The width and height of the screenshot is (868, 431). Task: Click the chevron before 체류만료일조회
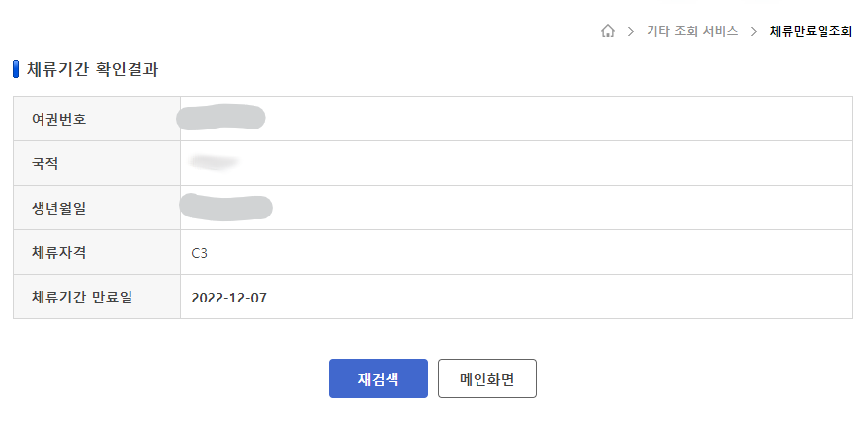click(x=753, y=32)
